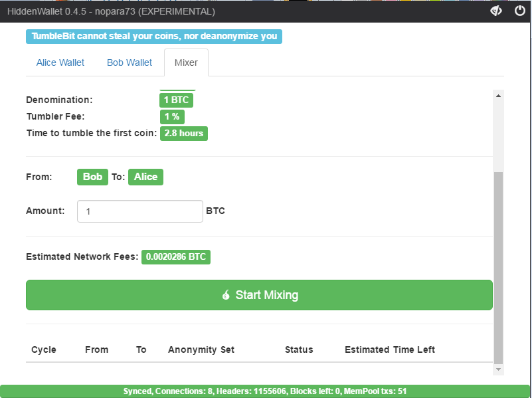This screenshot has height=398, width=532.
Task: Toggle the Alice 'To' wallet button
Action: tap(145, 177)
